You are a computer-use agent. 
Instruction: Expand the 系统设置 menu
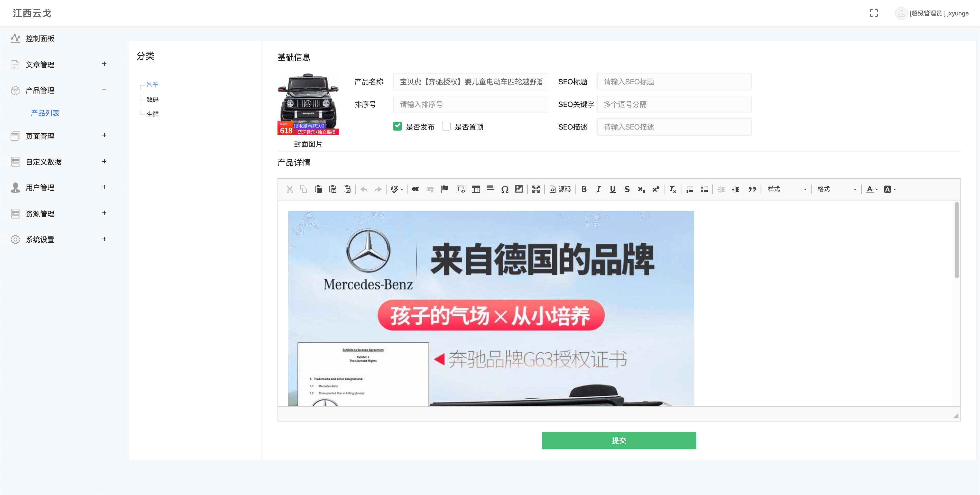point(104,239)
